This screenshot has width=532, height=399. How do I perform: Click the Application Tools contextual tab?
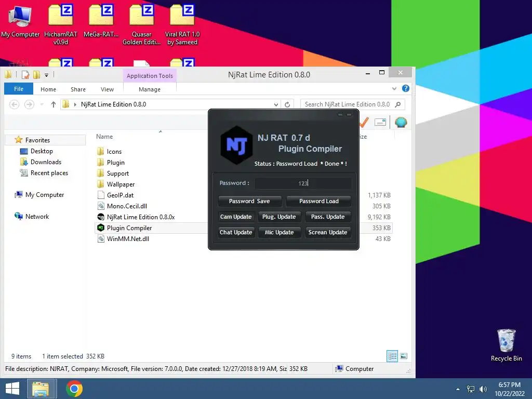[x=150, y=76]
